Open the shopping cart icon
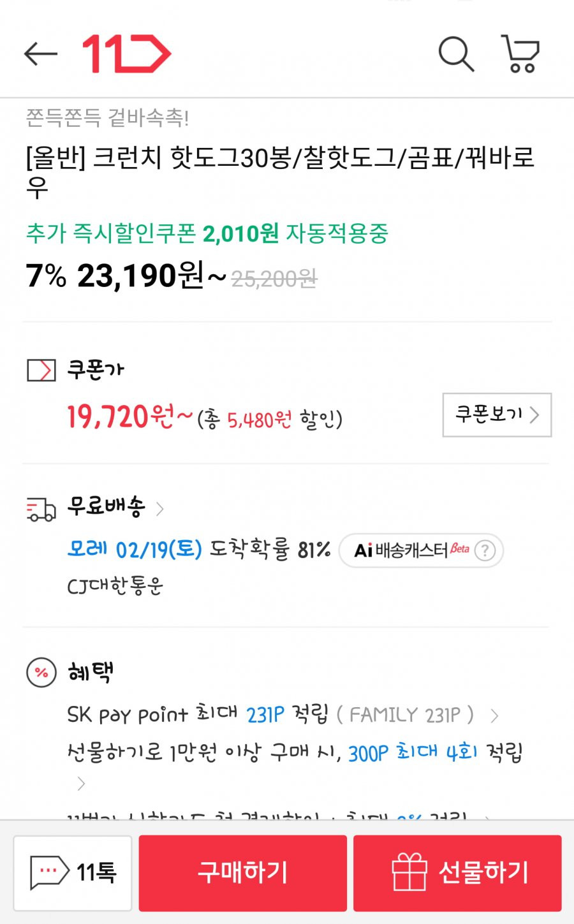Screen dimensions: 574x924 pos(521,54)
